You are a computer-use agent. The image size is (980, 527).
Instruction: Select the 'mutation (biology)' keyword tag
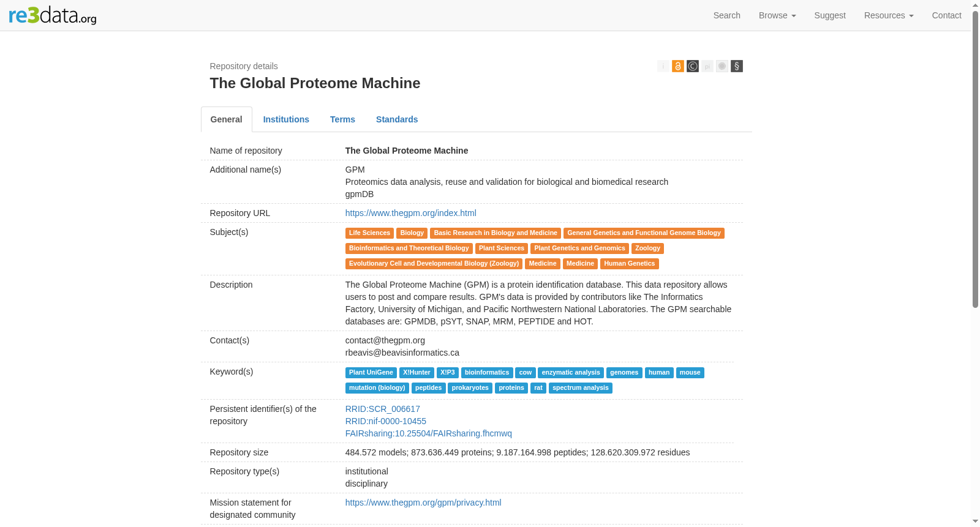tap(377, 388)
